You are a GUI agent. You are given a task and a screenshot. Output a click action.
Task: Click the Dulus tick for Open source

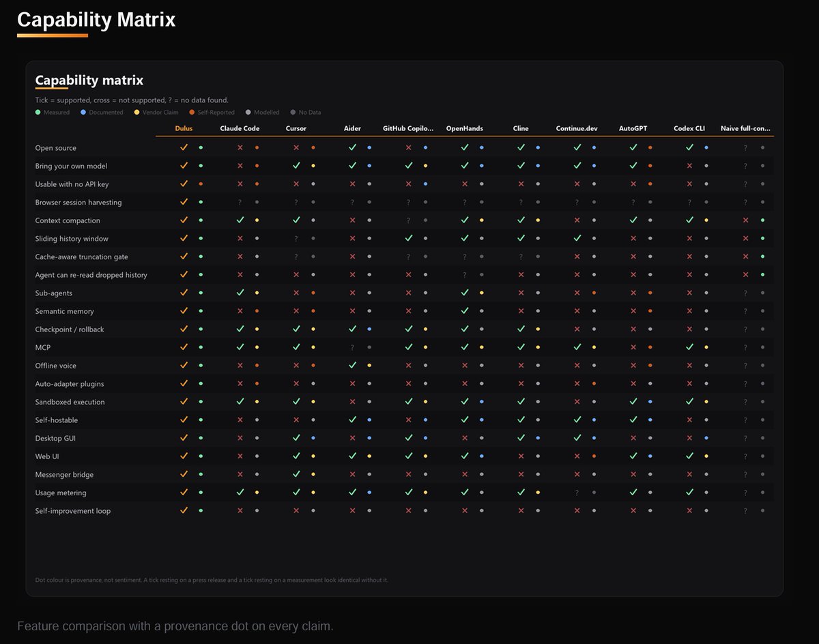[x=184, y=147]
